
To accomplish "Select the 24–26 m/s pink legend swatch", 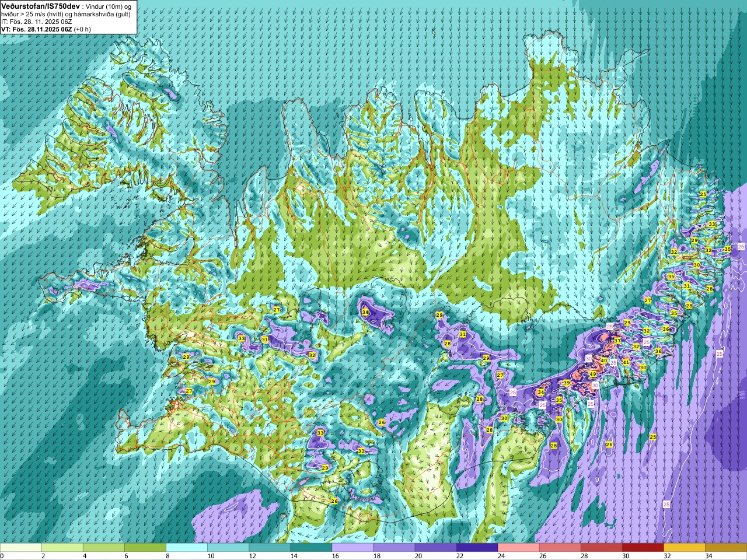I will pos(518,548).
